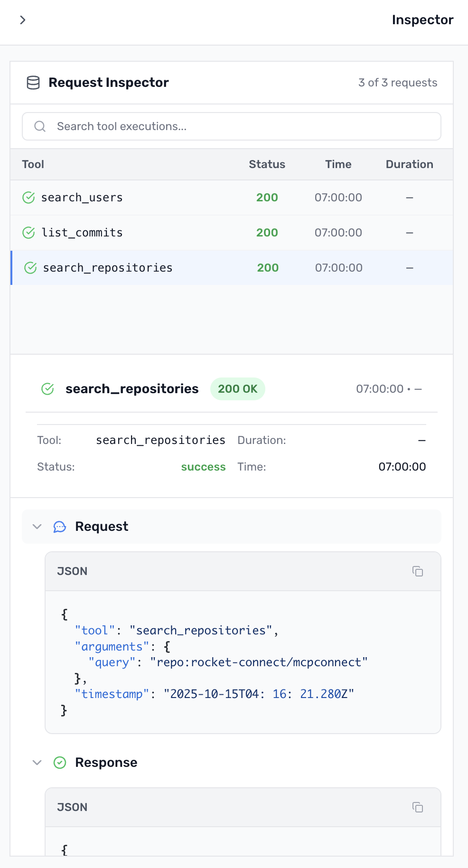Click the Duration column header
468x868 pixels.
tap(409, 164)
